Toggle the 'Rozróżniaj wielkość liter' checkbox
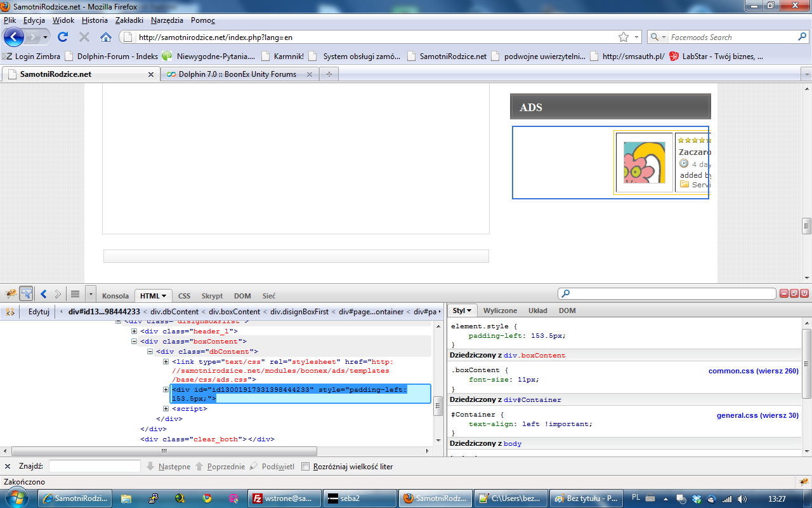 (306, 466)
